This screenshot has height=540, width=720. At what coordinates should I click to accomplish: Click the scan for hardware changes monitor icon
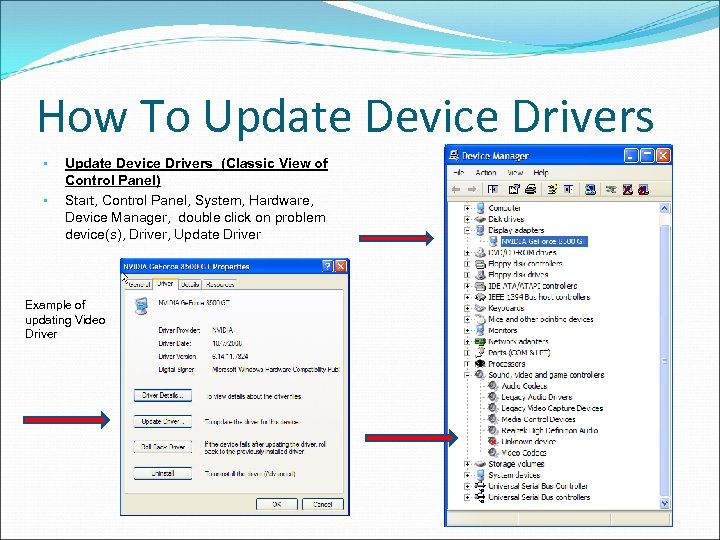pos(591,189)
